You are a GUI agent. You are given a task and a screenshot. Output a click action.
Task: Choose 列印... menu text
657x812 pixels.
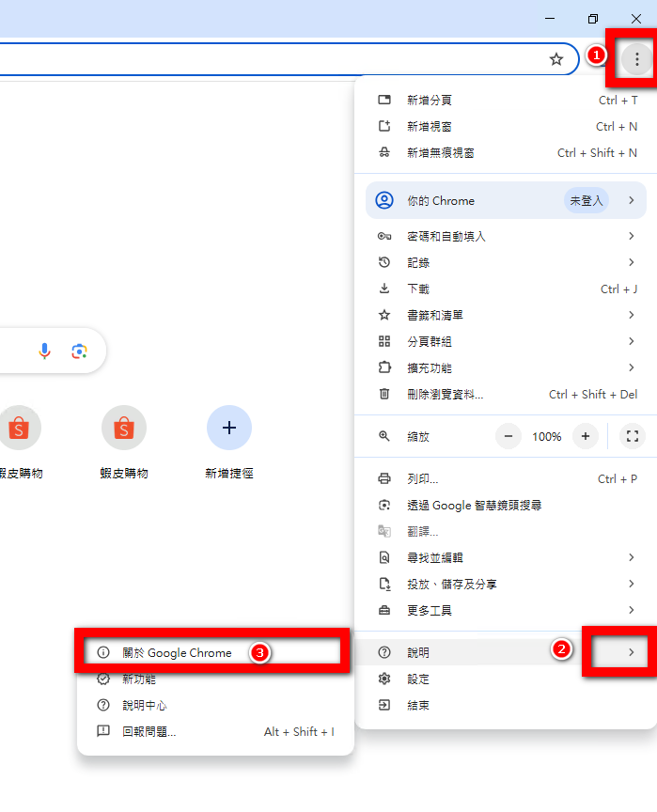(x=422, y=479)
